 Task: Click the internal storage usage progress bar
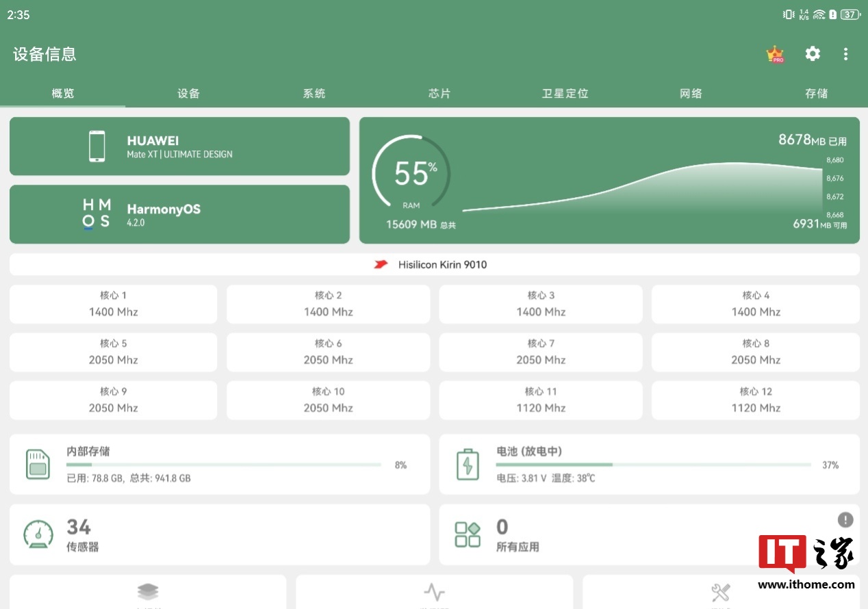tap(223, 465)
